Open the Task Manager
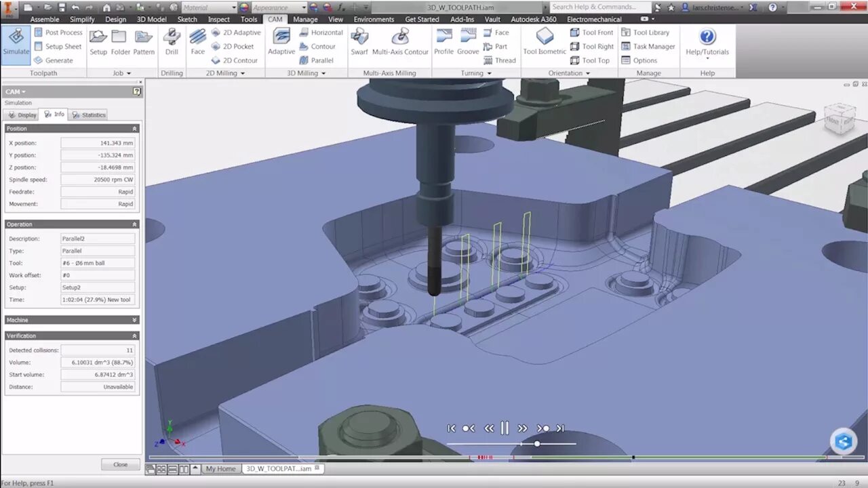868x488 pixels. click(648, 47)
